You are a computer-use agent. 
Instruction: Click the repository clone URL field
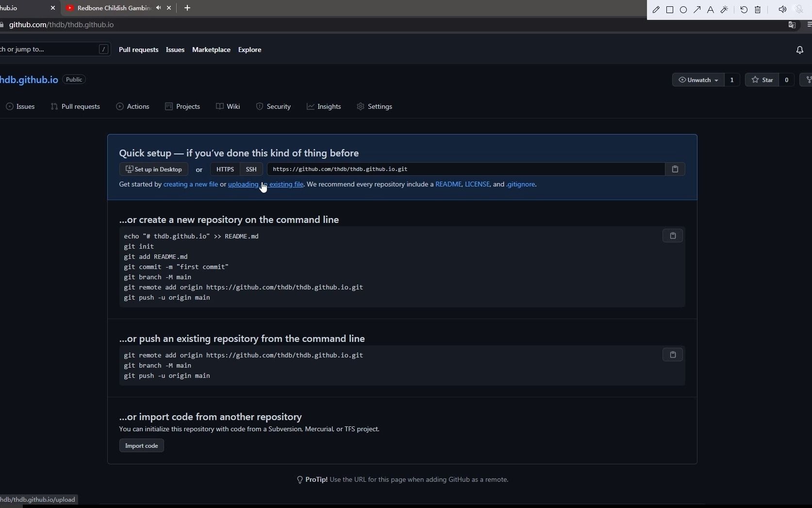point(465,169)
